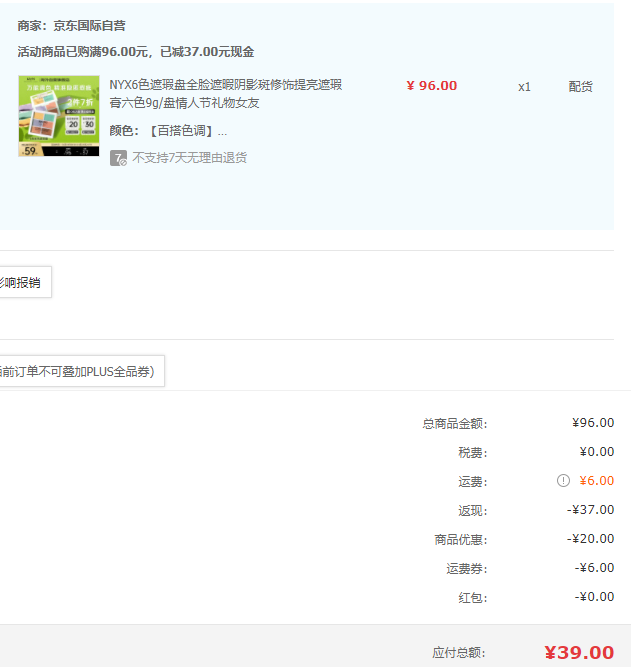Click the 订单不可叠加PLUS全品券 button

[81, 371]
